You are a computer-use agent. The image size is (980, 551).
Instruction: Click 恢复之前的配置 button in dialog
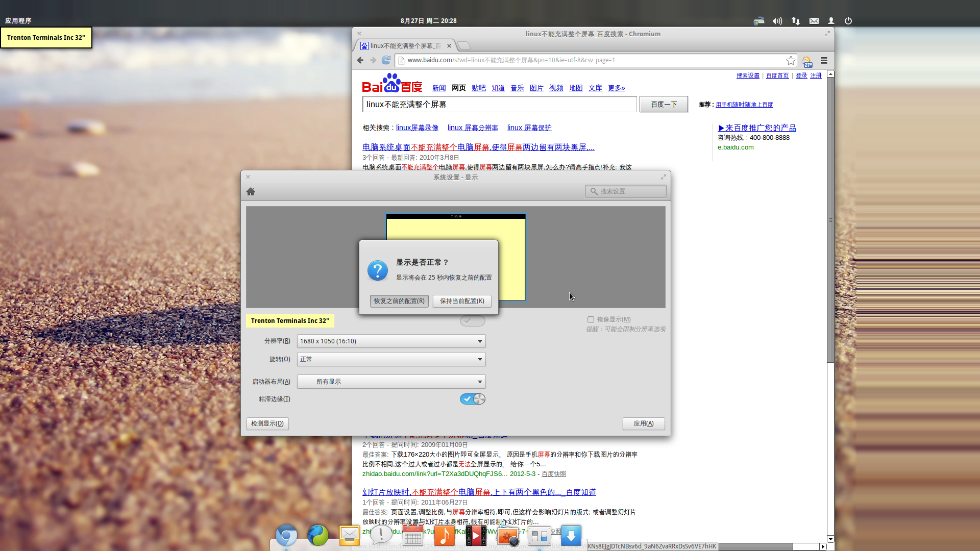pyautogui.click(x=399, y=301)
